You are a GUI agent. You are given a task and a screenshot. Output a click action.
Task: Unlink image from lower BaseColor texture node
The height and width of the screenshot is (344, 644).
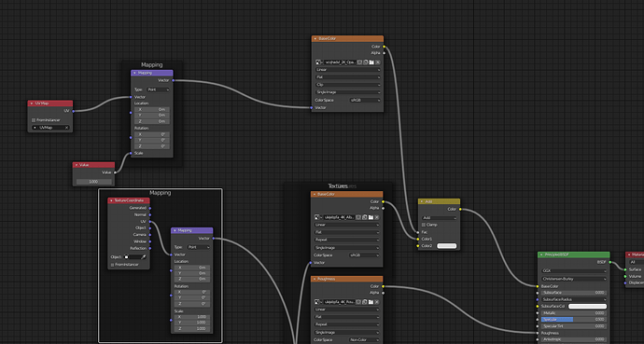[377, 217]
